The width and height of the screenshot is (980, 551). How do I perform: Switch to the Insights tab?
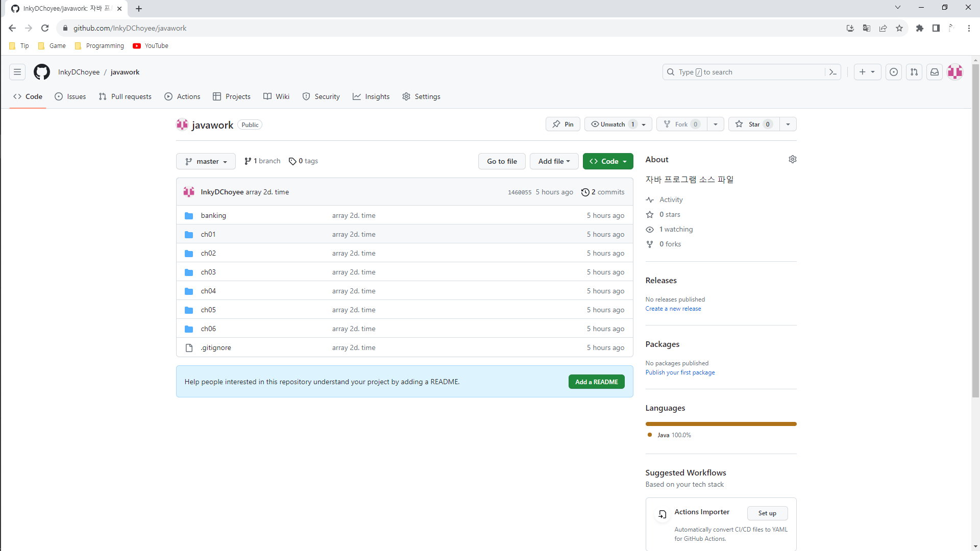(371, 96)
